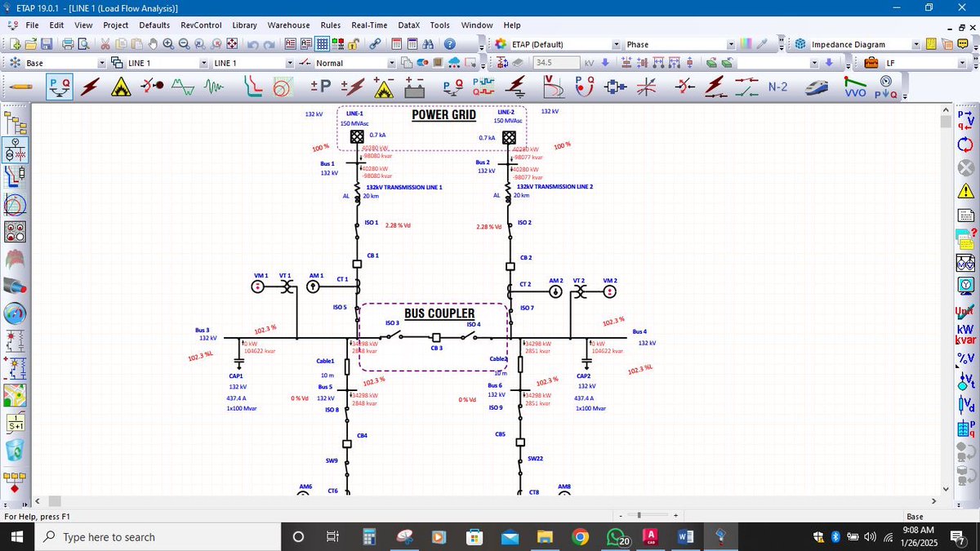Open the Project View tree icon
Viewport: 980px width, 551px height.
(x=15, y=123)
